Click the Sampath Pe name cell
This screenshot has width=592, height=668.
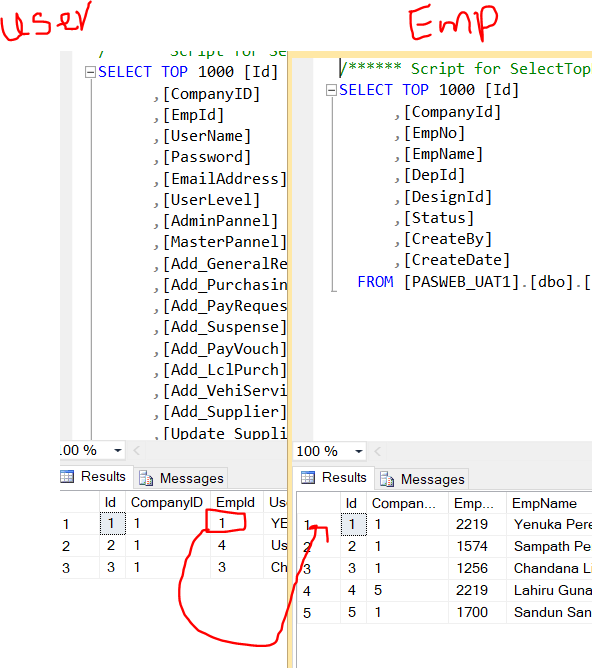(x=549, y=547)
